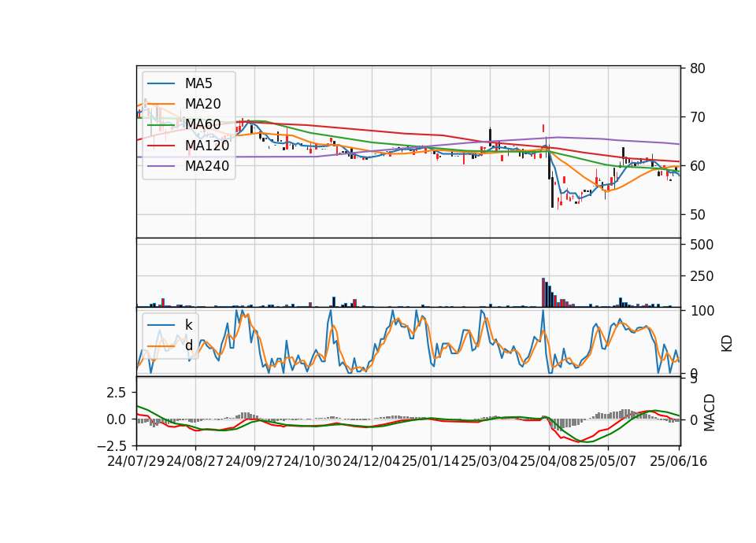Click the volume axis value 500
756x543 pixels.
[702, 245]
